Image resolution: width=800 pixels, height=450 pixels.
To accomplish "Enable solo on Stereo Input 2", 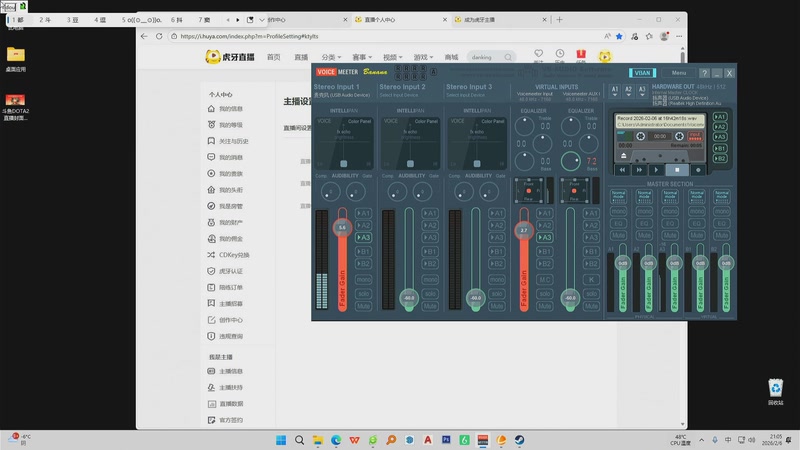I will 432,293.
